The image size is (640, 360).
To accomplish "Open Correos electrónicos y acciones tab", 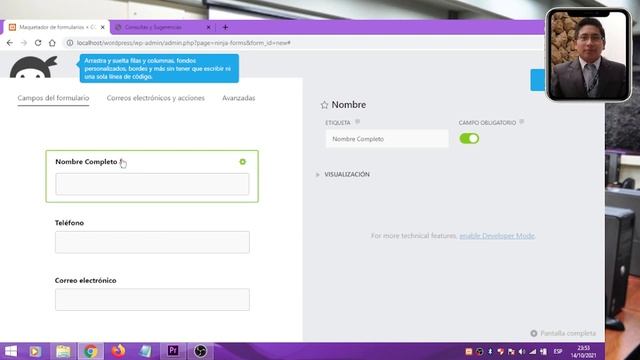I will click(x=156, y=98).
